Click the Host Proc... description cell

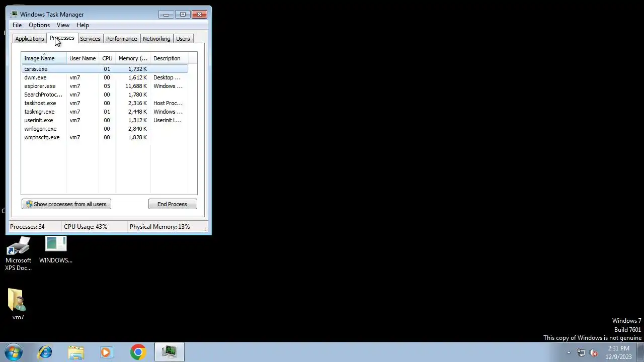coord(168,103)
